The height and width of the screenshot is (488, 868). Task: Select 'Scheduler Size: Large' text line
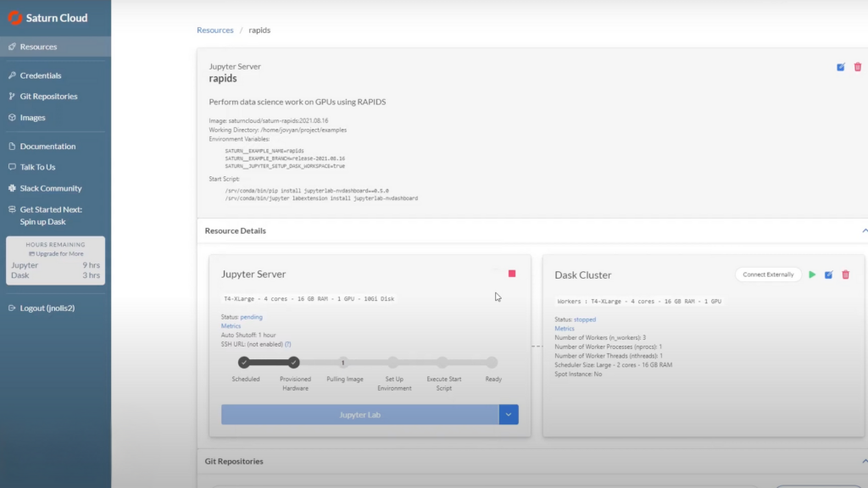pyautogui.click(x=614, y=365)
